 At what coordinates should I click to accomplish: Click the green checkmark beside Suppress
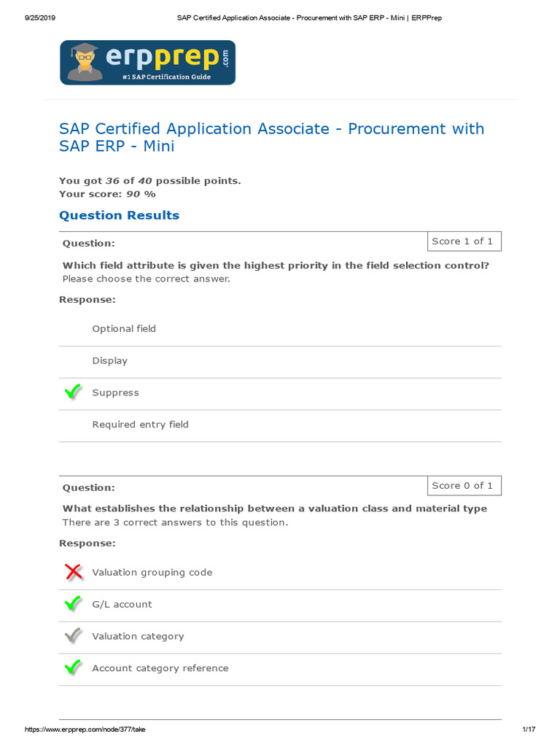coord(73,392)
